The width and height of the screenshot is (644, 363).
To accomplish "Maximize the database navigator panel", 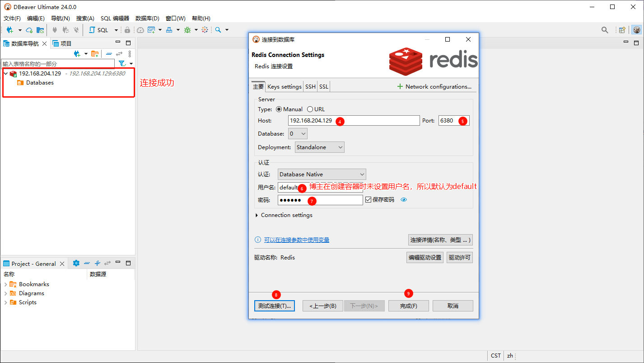I will [x=128, y=43].
